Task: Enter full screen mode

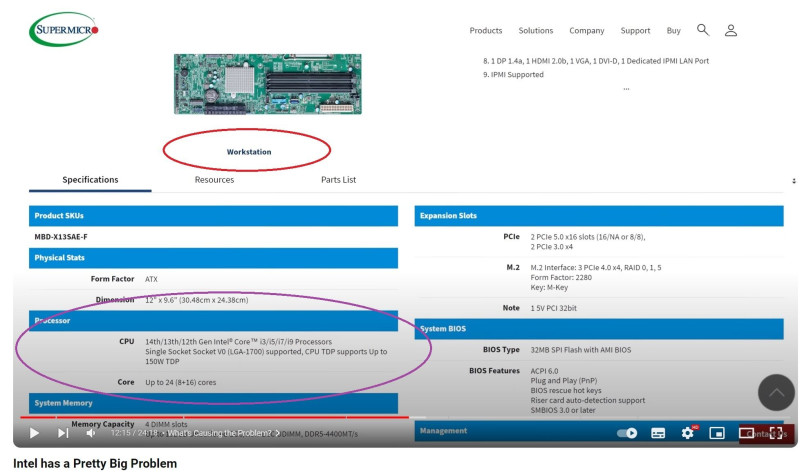Action: point(776,433)
